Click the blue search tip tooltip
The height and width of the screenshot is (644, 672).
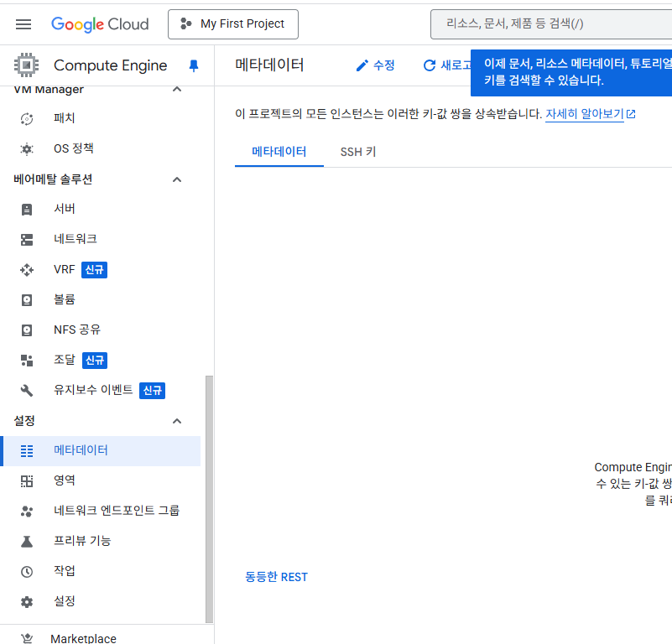[571, 72]
